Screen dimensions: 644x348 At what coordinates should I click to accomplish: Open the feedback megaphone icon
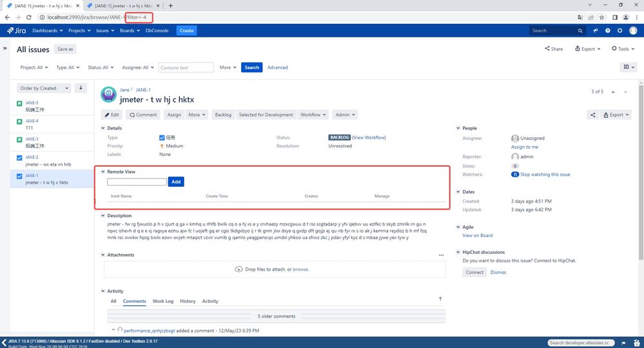596,30
